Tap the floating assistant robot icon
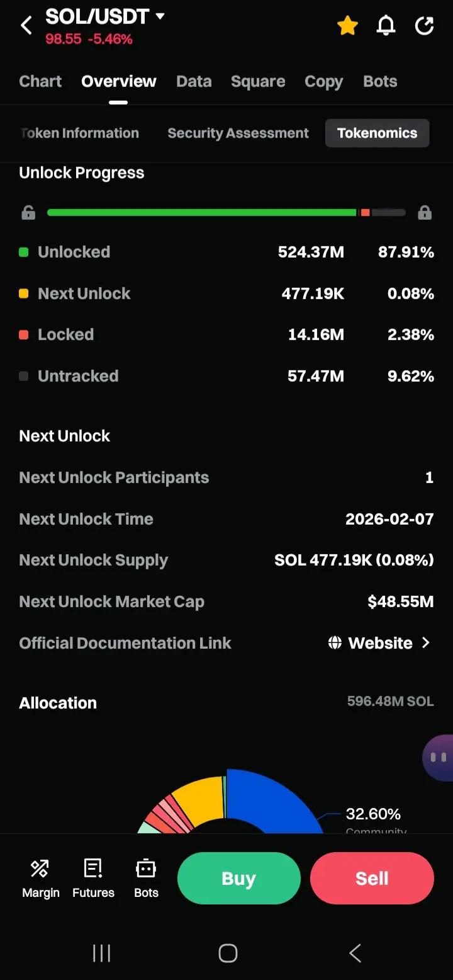This screenshot has width=453, height=980. point(439,757)
